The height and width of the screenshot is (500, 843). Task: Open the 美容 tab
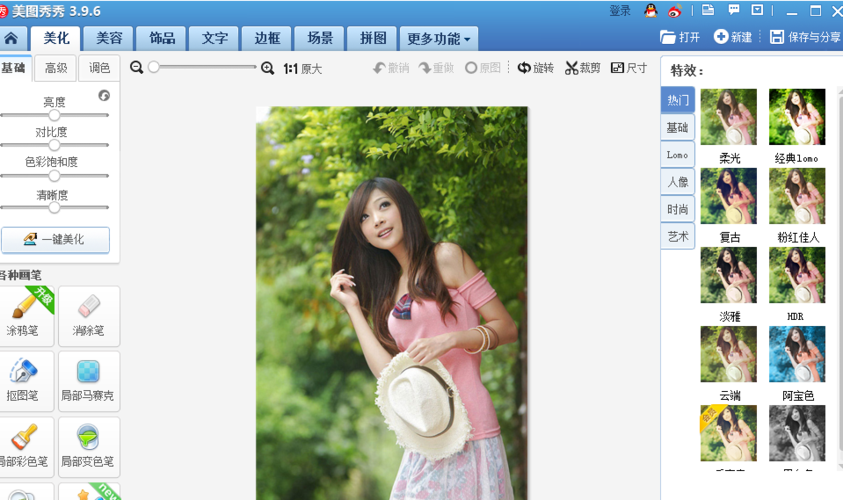click(109, 38)
